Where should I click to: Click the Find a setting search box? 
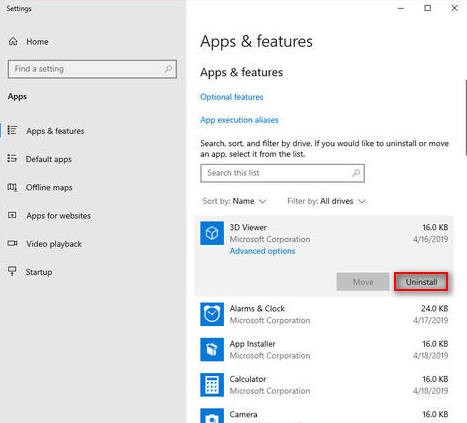(92, 69)
